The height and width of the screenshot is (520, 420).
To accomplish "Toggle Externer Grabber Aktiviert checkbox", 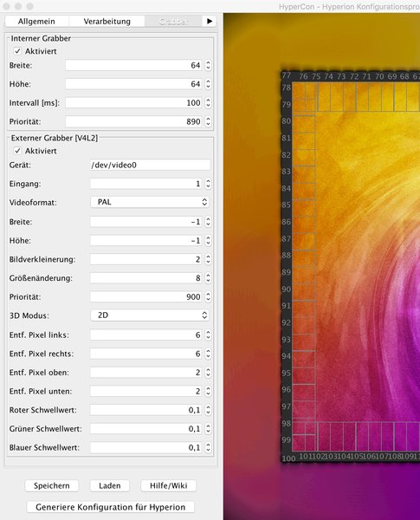I will point(17,151).
